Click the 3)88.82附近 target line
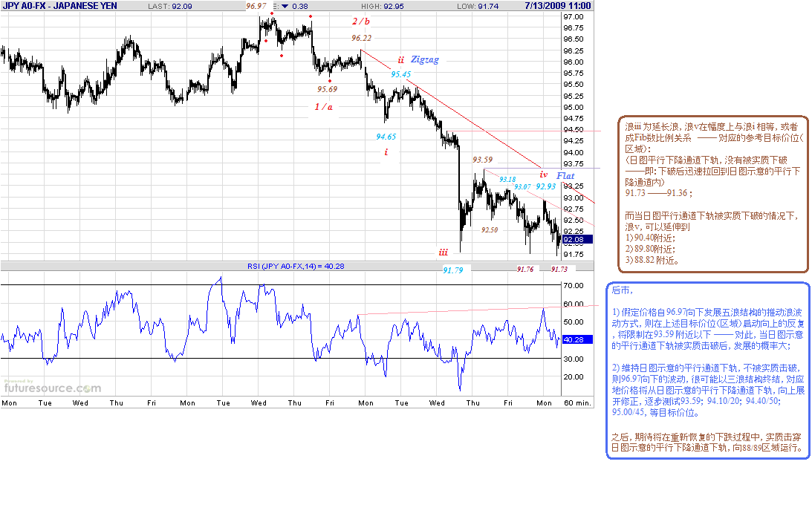 pyautogui.click(x=652, y=261)
